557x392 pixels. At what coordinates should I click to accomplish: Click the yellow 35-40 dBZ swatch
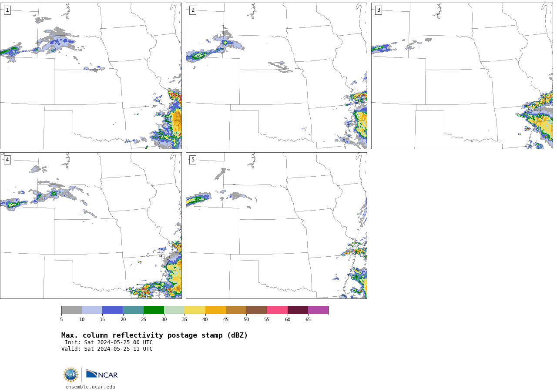(195, 310)
